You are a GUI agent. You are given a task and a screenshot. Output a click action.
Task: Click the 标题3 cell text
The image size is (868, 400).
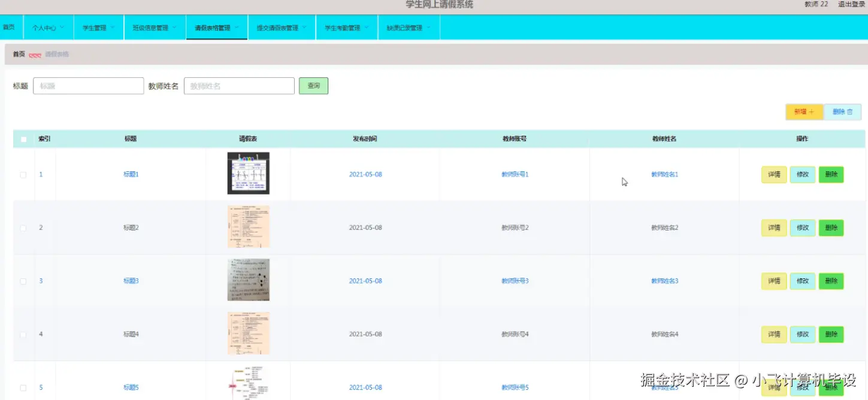tap(131, 281)
